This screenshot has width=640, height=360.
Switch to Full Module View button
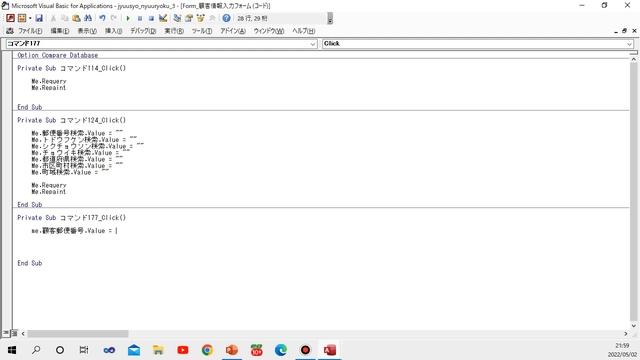pos(14,333)
